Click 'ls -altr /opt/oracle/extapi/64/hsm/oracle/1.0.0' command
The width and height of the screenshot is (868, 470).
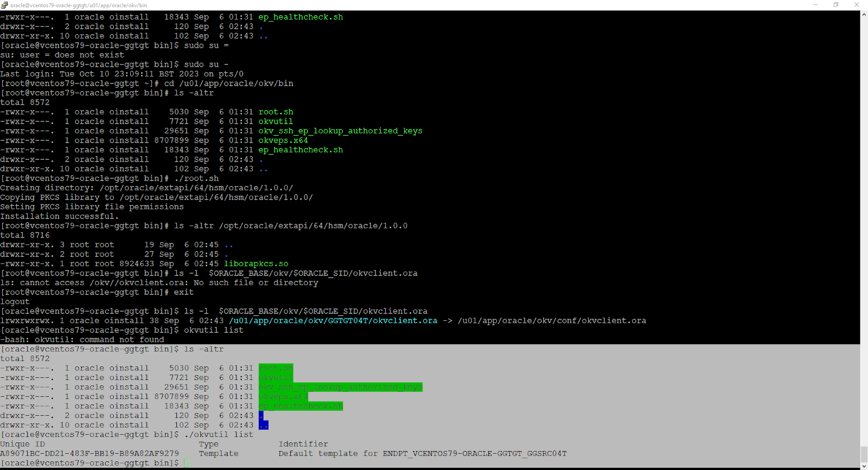(x=291, y=226)
